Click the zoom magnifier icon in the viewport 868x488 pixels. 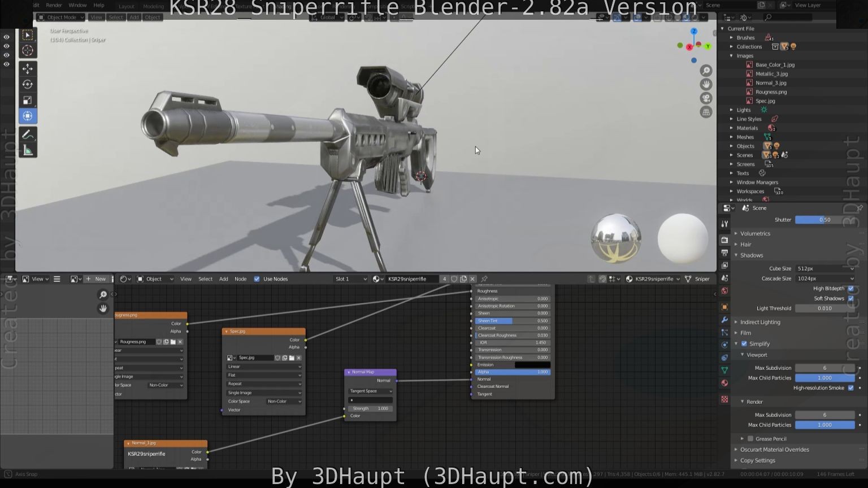705,71
